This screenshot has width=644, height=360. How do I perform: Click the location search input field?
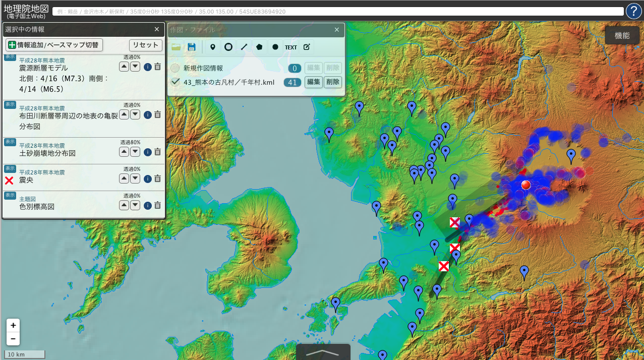pyautogui.click(x=338, y=11)
